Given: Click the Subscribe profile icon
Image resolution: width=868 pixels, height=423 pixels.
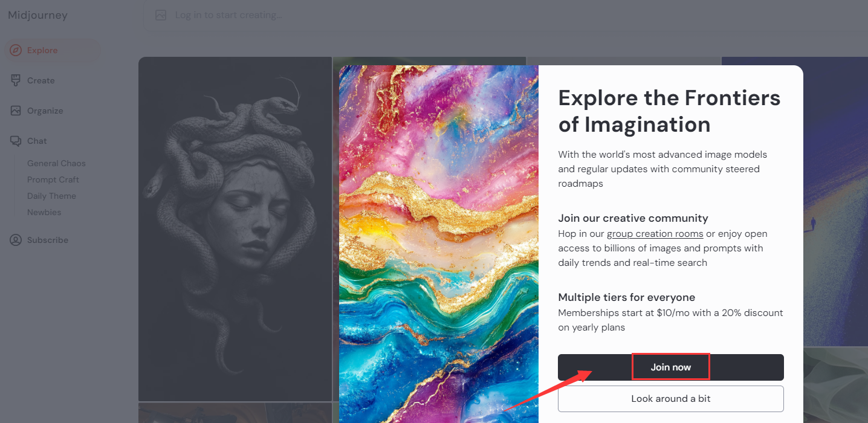Looking at the screenshot, I should click(x=16, y=240).
